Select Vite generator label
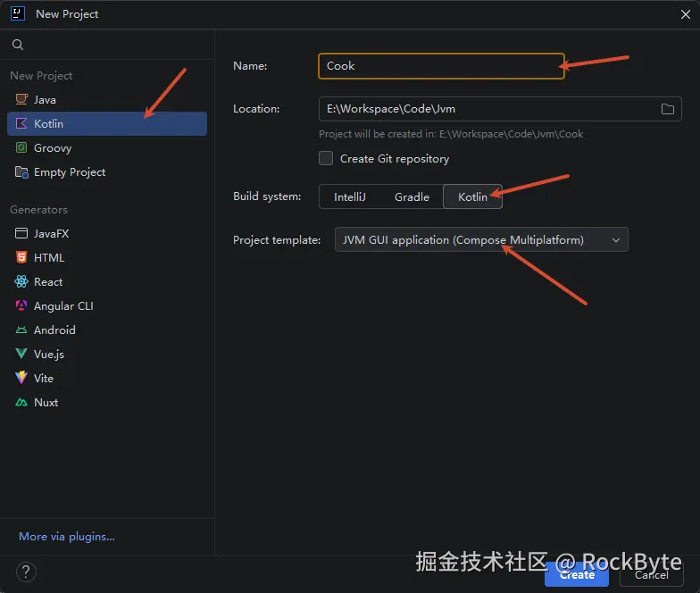This screenshot has width=700, height=593. [44, 379]
